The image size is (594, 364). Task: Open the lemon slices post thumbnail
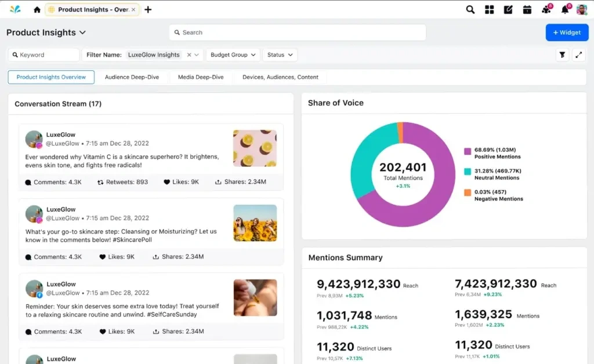(255, 148)
